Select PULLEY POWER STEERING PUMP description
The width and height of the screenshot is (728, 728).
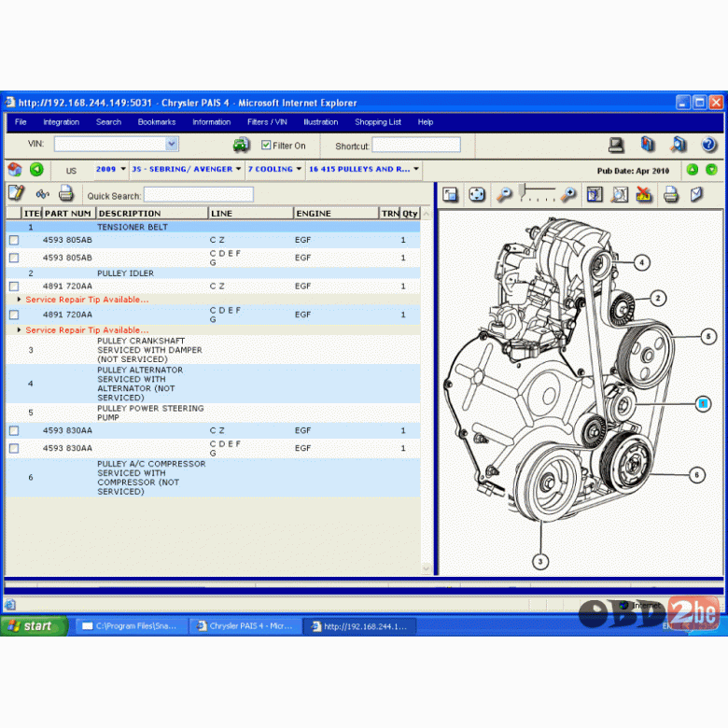(x=150, y=413)
